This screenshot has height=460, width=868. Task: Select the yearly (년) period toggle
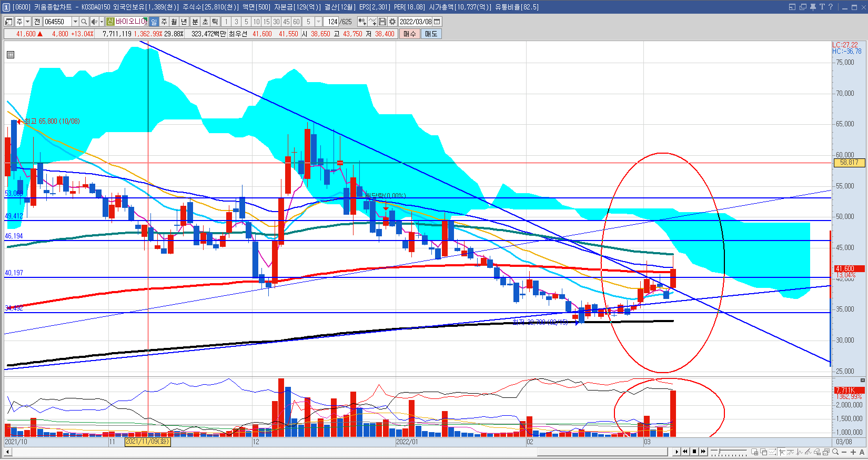pos(184,22)
